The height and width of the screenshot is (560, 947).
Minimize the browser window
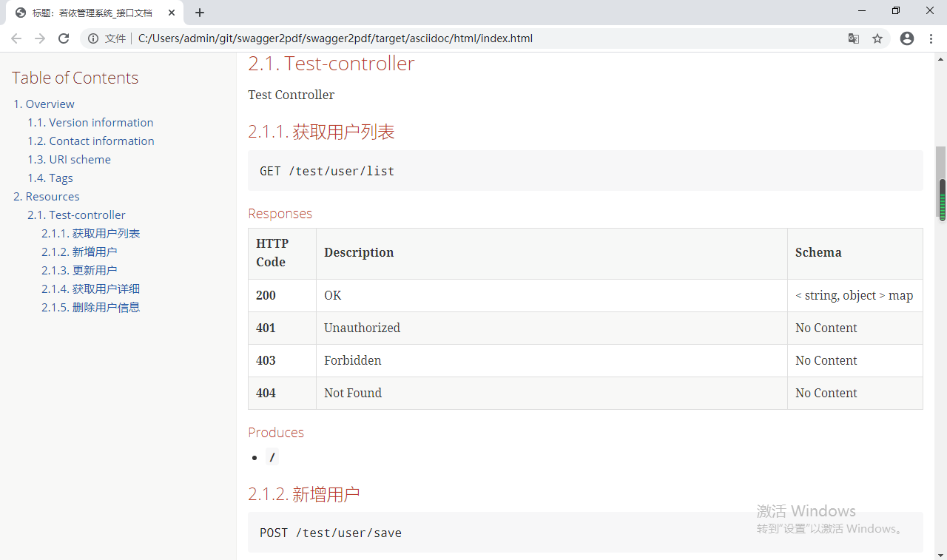862,10
